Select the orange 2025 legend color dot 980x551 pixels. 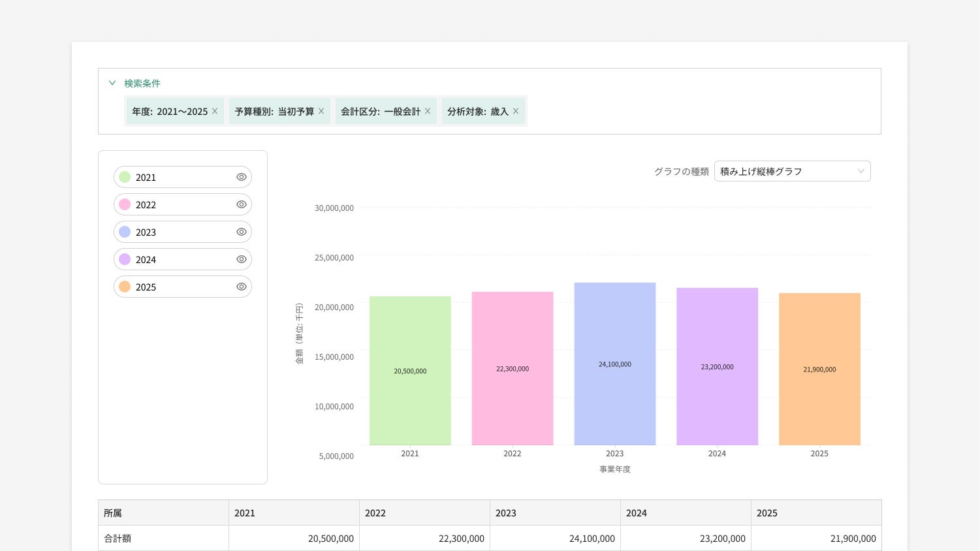125,287
